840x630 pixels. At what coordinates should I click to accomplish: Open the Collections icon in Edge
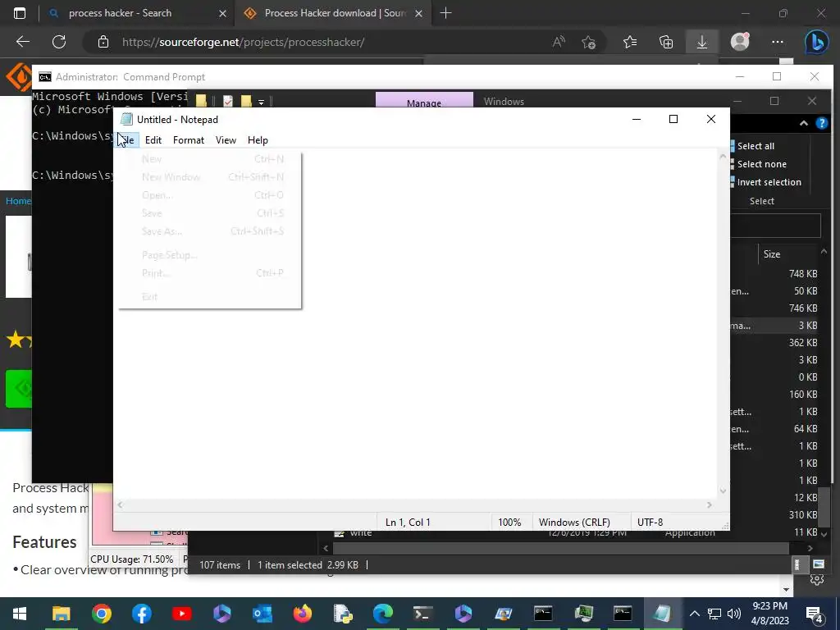pos(666,42)
